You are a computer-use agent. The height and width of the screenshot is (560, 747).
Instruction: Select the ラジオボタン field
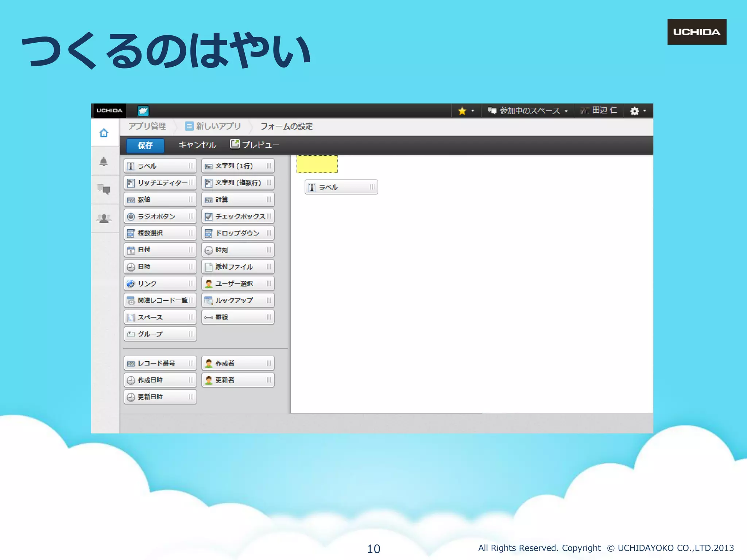click(160, 216)
